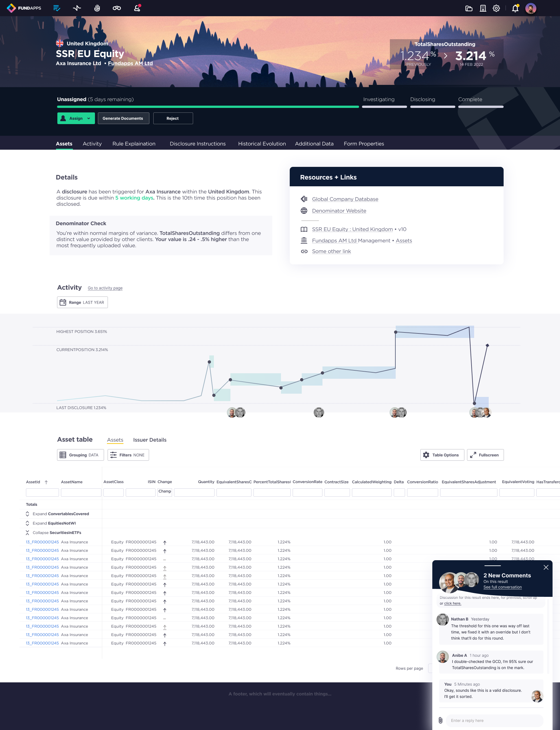
Task: Switch to the Form Properties tab
Action: 364,144
